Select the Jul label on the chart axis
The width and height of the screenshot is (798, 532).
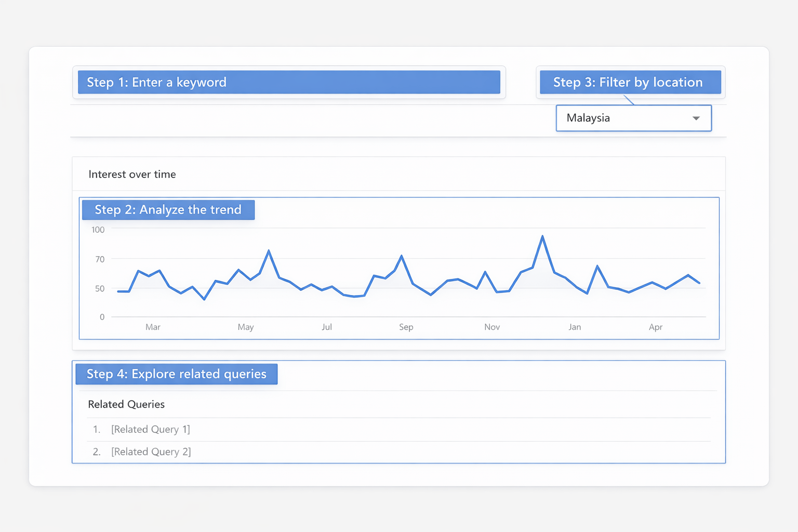pos(327,327)
